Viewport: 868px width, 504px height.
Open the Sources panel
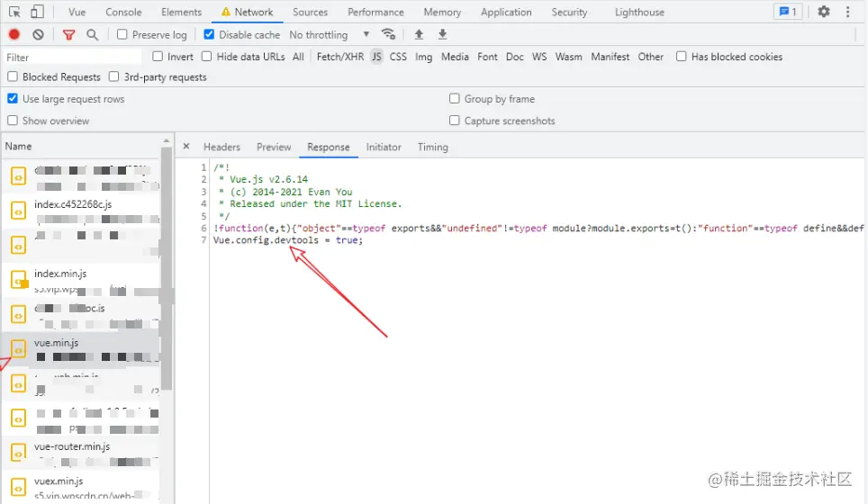310,13
